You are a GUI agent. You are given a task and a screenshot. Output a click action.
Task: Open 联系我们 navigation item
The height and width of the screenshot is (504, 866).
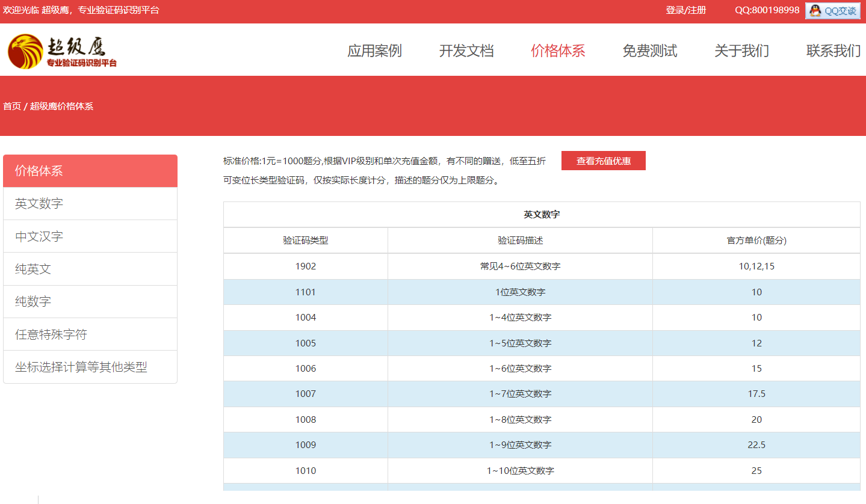click(834, 51)
